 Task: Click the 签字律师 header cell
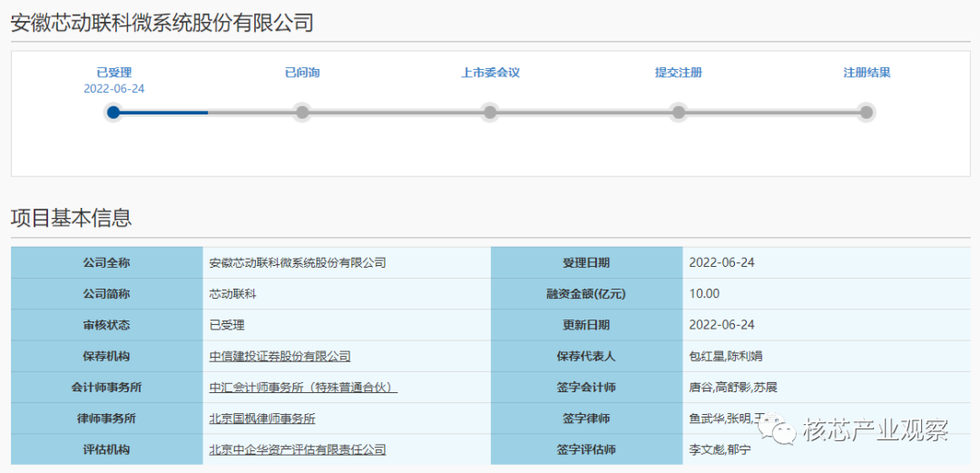pos(586,419)
